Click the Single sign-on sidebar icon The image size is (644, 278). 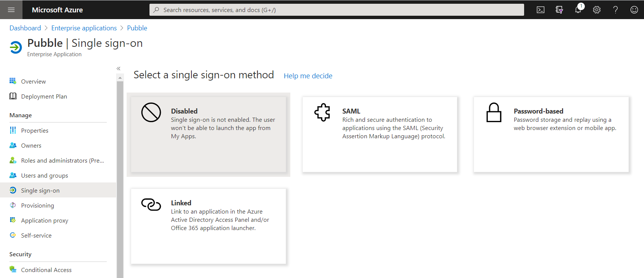13,190
